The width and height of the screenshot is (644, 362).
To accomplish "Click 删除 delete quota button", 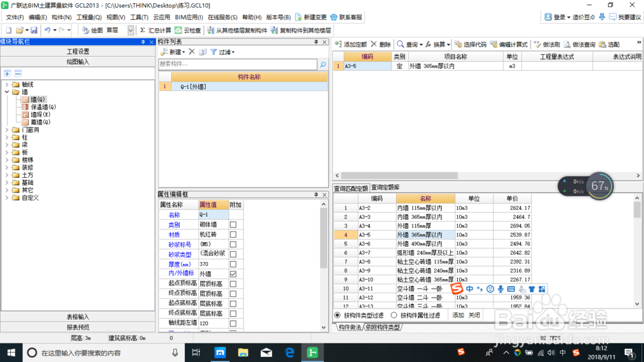I will [x=381, y=44].
